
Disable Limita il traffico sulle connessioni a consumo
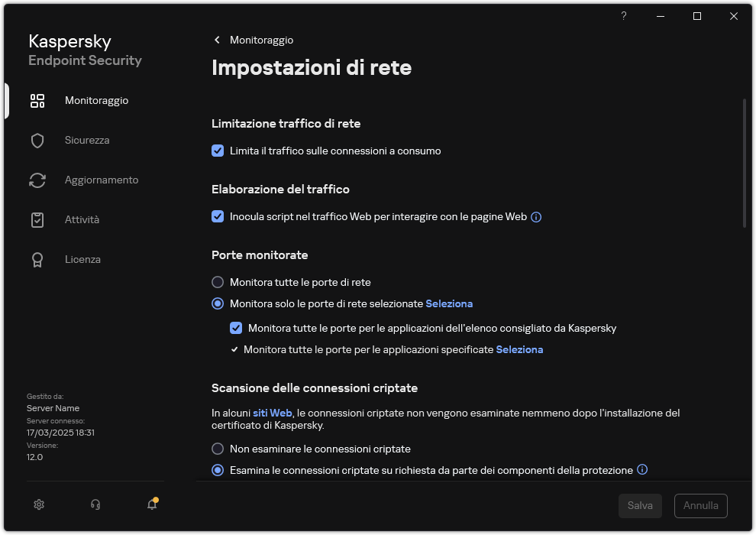(x=218, y=151)
